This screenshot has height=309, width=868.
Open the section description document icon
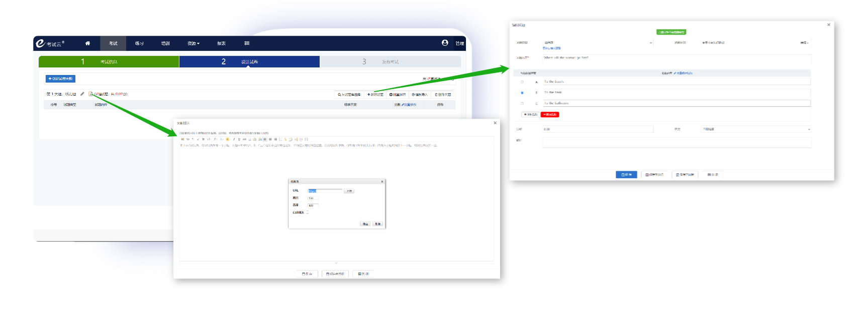(90, 94)
